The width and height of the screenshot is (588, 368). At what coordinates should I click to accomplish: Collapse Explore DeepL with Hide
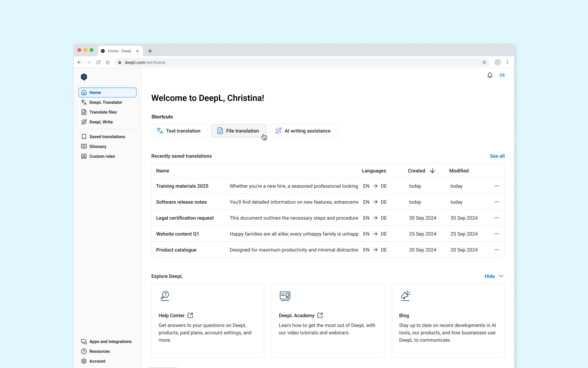[x=494, y=276]
